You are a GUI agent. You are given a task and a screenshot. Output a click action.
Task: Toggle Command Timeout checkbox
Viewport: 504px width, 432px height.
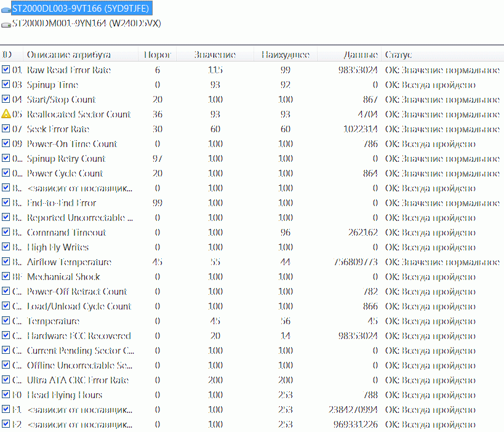[x=6, y=232]
